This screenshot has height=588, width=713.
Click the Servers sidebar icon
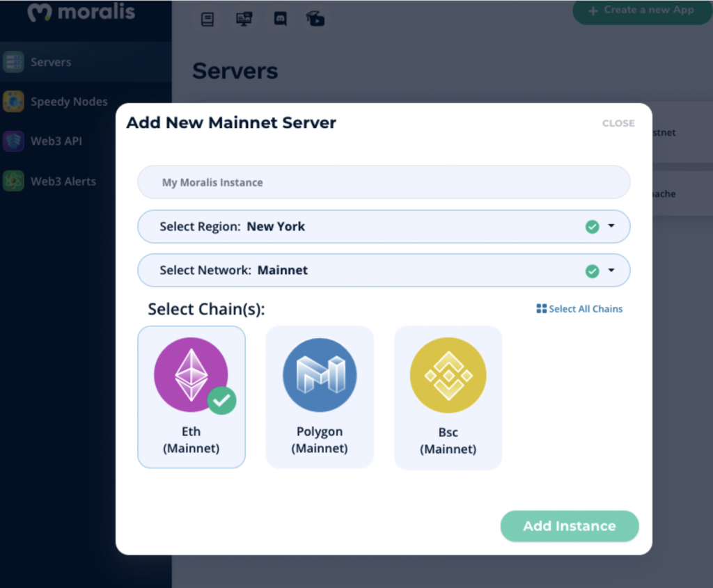(x=13, y=62)
